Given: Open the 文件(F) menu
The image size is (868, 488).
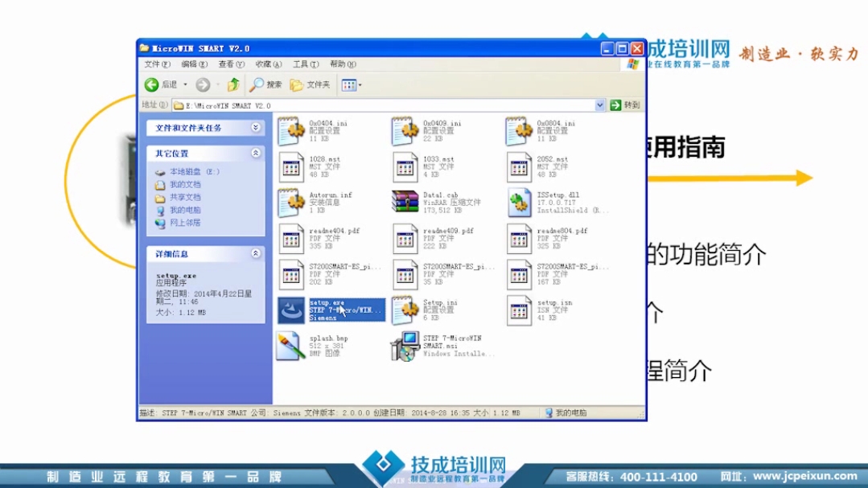Looking at the screenshot, I should click(157, 64).
